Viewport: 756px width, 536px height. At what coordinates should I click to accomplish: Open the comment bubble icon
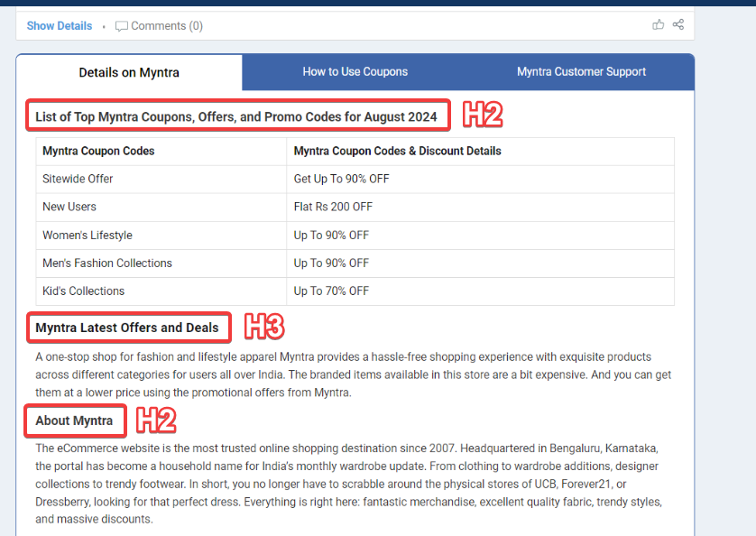click(122, 26)
